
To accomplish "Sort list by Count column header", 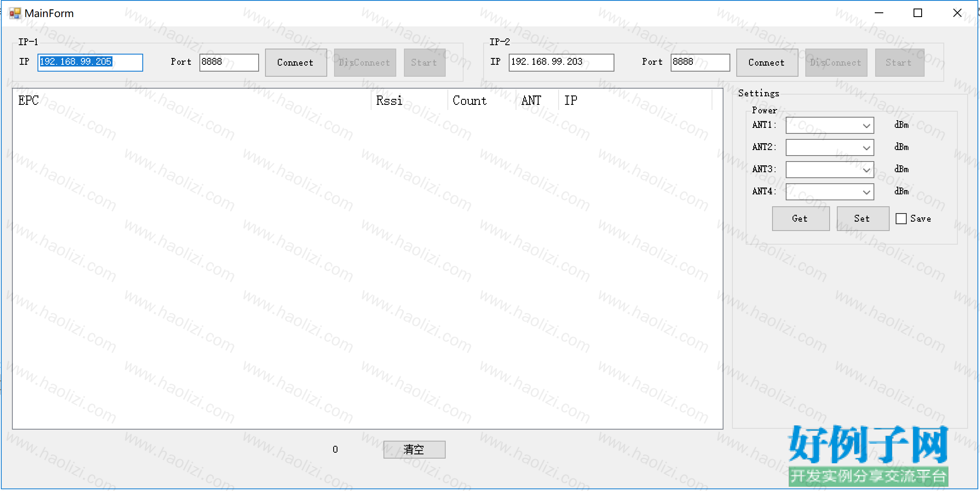I will pyautogui.click(x=481, y=101).
